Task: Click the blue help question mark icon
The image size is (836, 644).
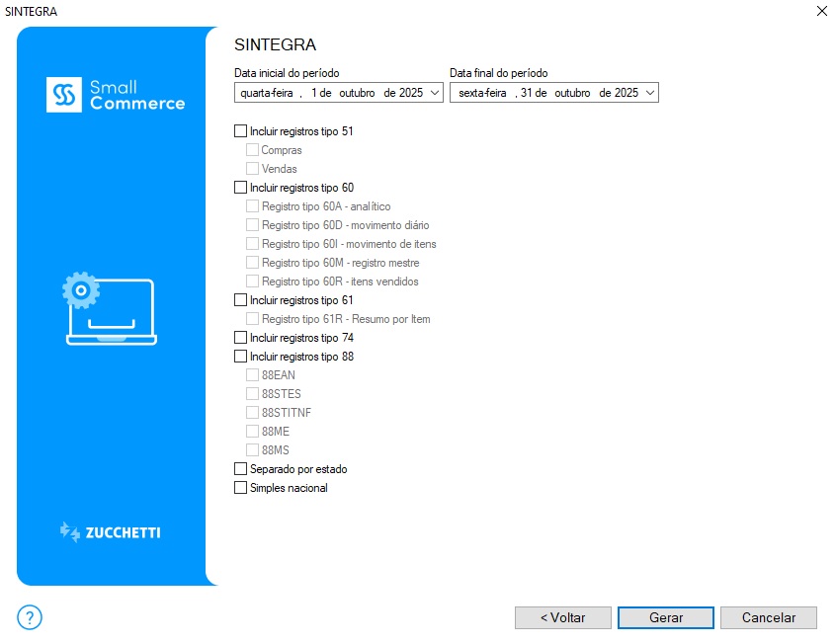Action: [30, 617]
